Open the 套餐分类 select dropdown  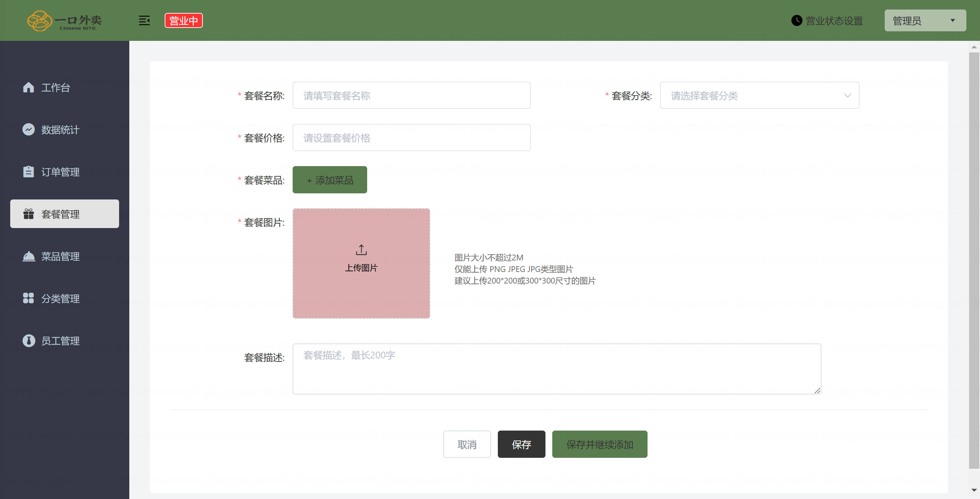tap(759, 95)
